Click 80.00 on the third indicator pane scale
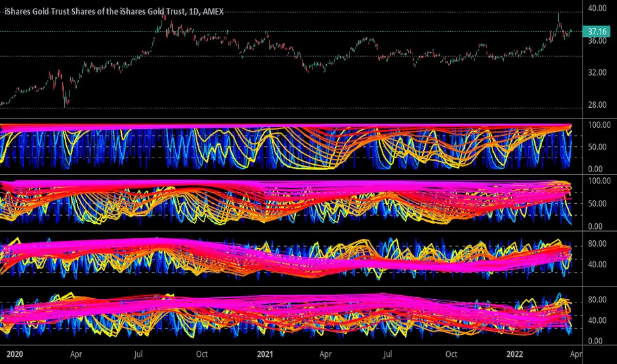The height and width of the screenshot is (364, 617). coord(597,244)
